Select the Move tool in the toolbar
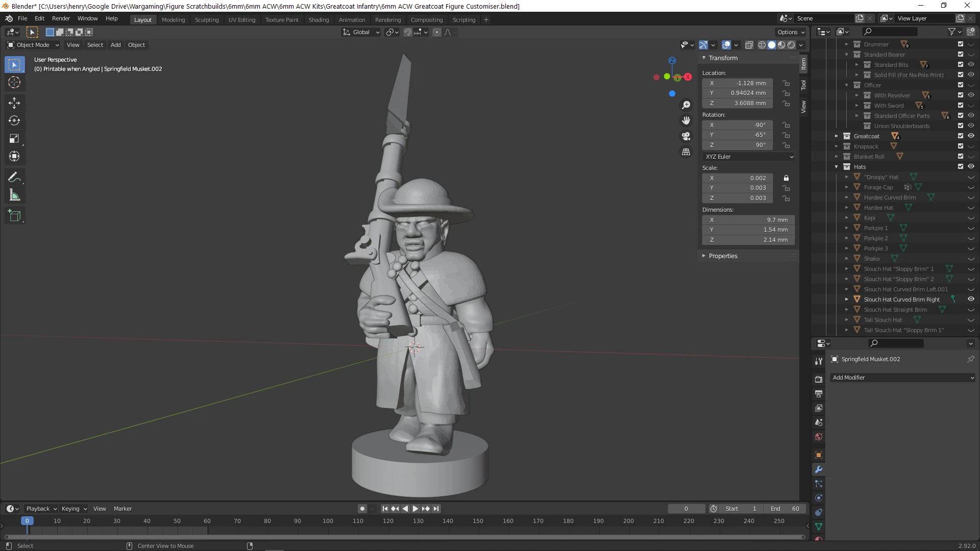The width and height of the screenshot is (980, 551). [14, 103]
